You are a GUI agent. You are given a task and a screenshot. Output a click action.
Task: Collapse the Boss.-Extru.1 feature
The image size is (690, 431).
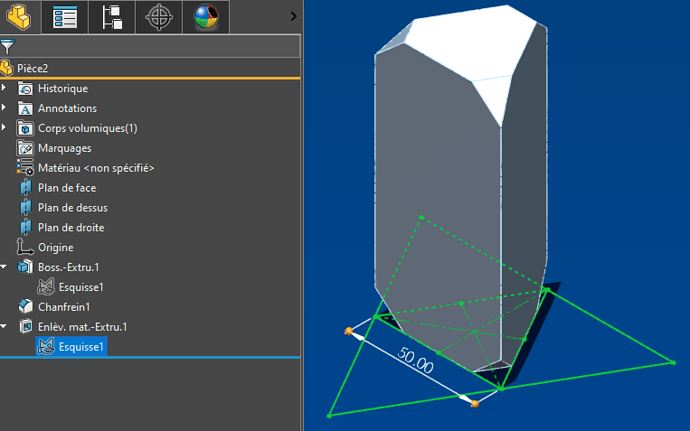(5, 267)
